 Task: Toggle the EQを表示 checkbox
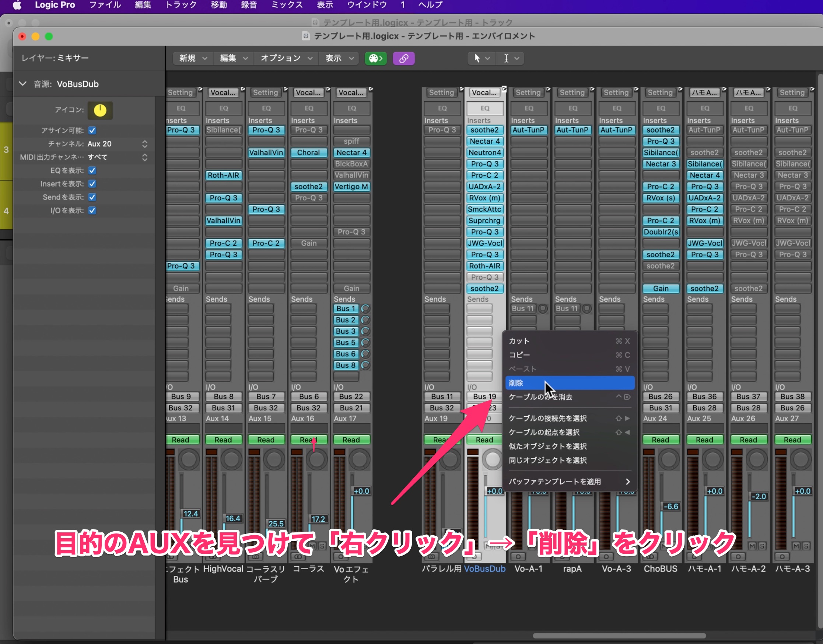92,171
